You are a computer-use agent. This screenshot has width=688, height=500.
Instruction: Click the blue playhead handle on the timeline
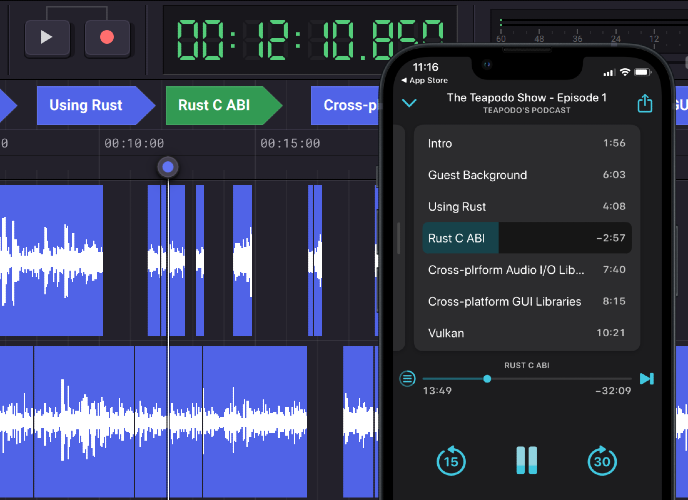168,167
